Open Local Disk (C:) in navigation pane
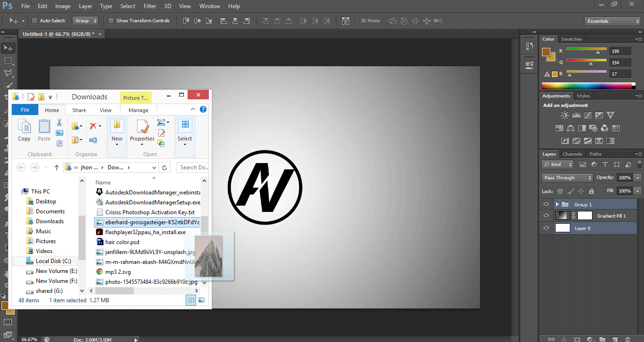The width and height of the screenshot is (644, 342). tap(53, 261)
